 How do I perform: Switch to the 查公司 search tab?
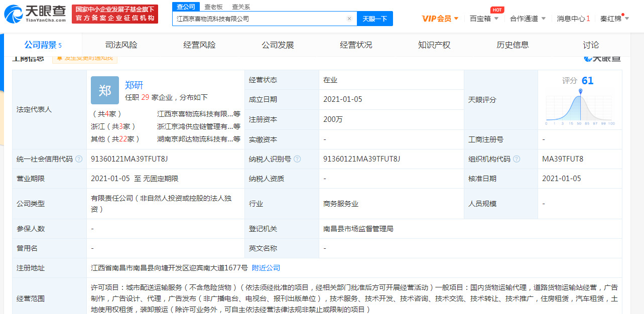pyautogui.click(x=185, y=7)
